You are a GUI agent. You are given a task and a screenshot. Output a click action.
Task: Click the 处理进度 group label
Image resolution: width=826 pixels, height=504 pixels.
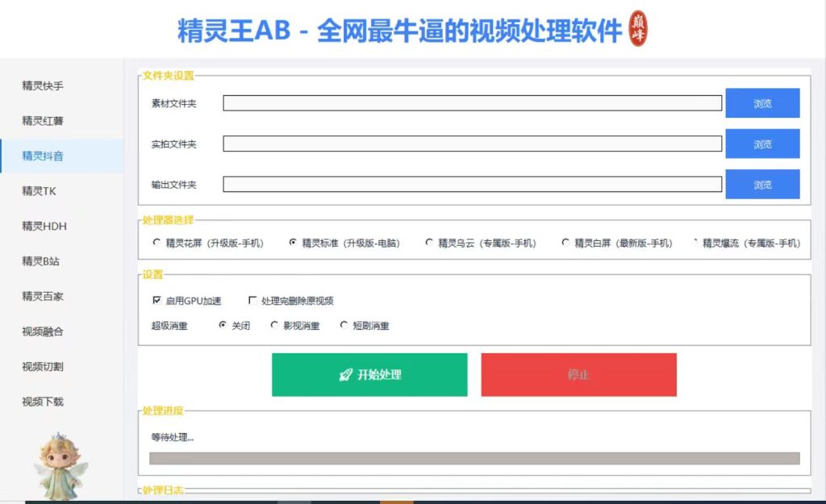point(163,410)
